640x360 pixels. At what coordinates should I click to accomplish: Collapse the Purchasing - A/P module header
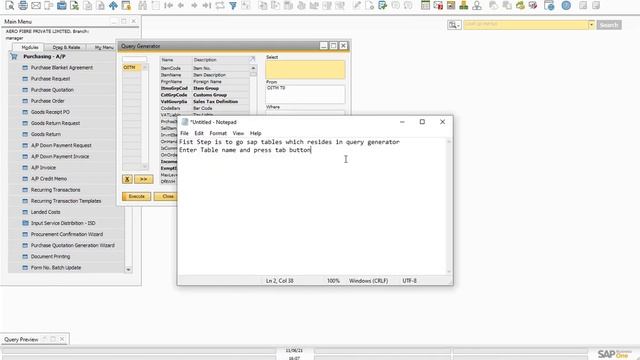pyautogui.click(x=44, y=56)
